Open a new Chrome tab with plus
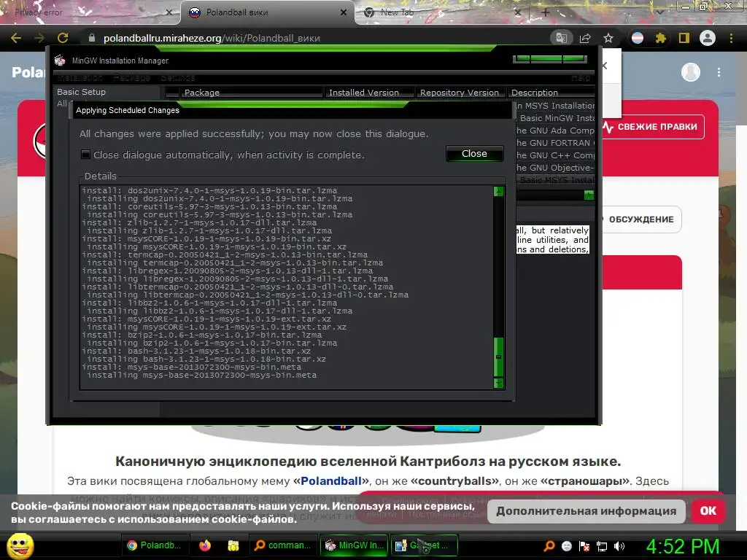The width and height of the screenshot is (747, 560). 546,13
